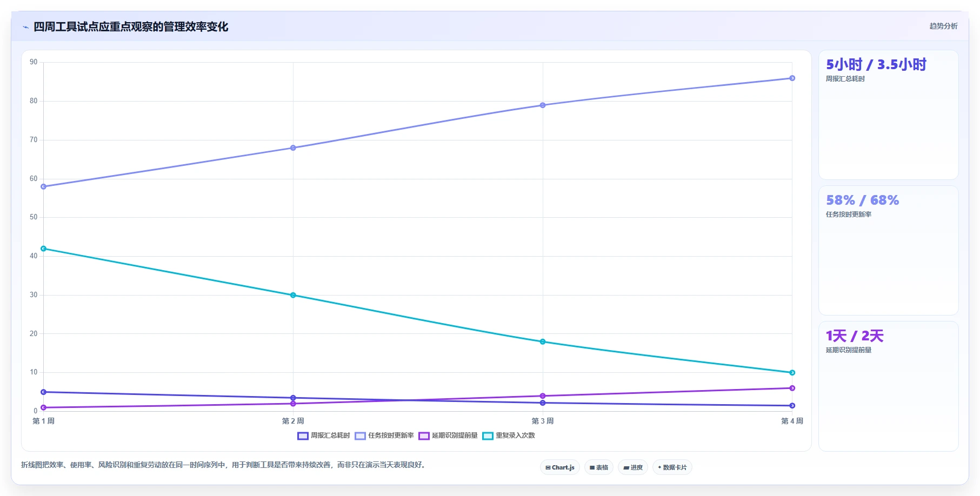The height and width of the screenshot is (496, 980).
Task: Select the 重复录入次数 data point at 第 1 周
Action: [44, 249]
